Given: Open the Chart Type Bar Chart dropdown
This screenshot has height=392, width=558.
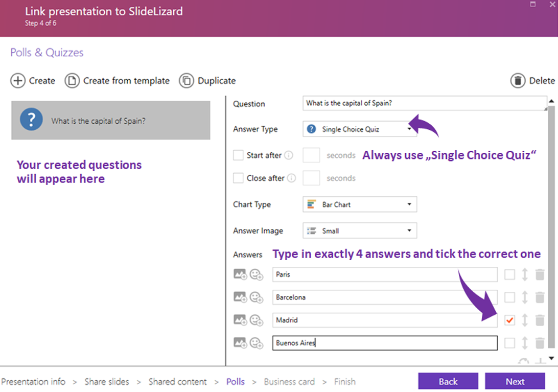Looking at the screenshot, I should tap(360, 204).
